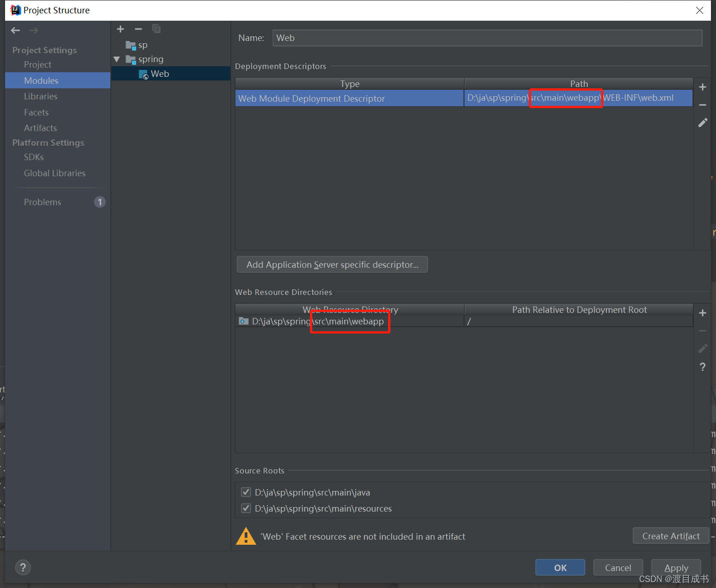Open Facets settings section

(57, 112)
